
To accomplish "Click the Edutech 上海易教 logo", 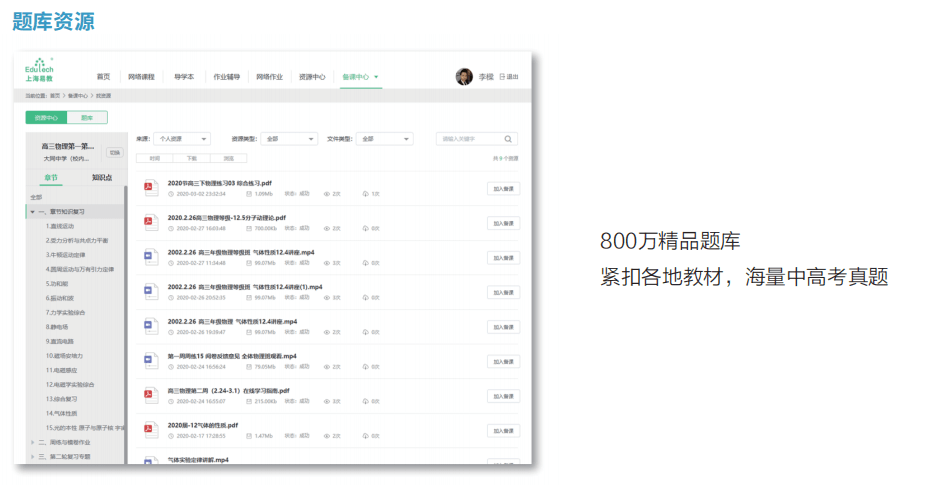I will click(x=40, y=70).
